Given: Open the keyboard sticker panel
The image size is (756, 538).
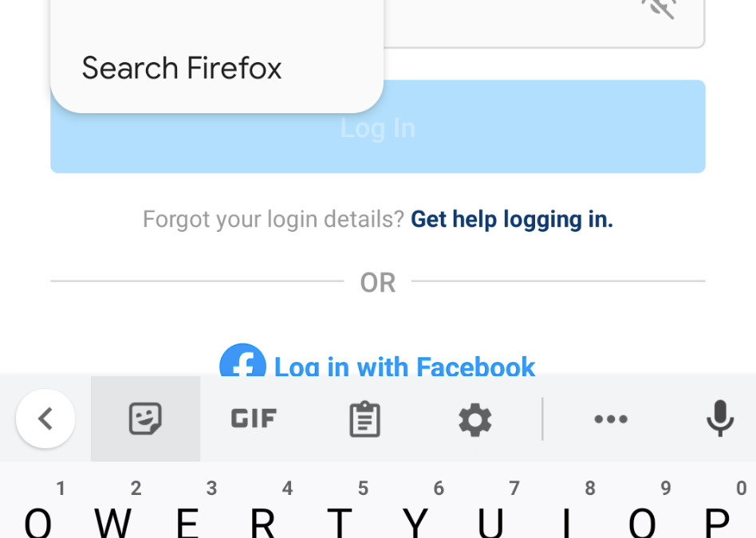Looking at the screenshot, I should click(145, 418).
